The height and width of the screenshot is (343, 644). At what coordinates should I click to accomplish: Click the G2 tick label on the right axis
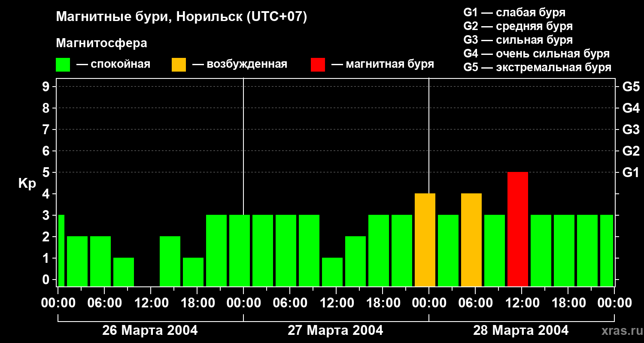[x=631, y=151]
